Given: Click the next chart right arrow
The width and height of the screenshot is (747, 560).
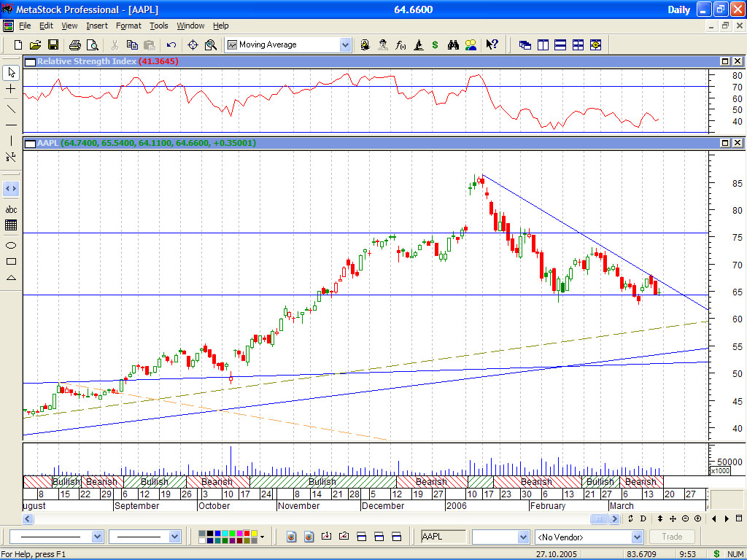Looking at the screenshot, I should 727,518.
